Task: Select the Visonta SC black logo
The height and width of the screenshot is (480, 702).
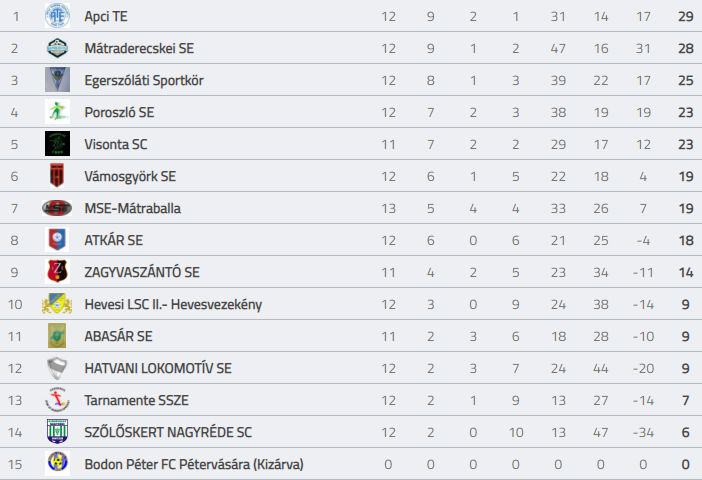Action: click(57, 144)
